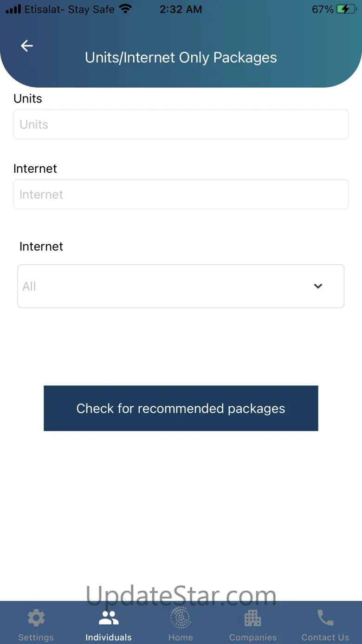
Task: Tap the cellular signal bars icon
Action: [13, 9]
